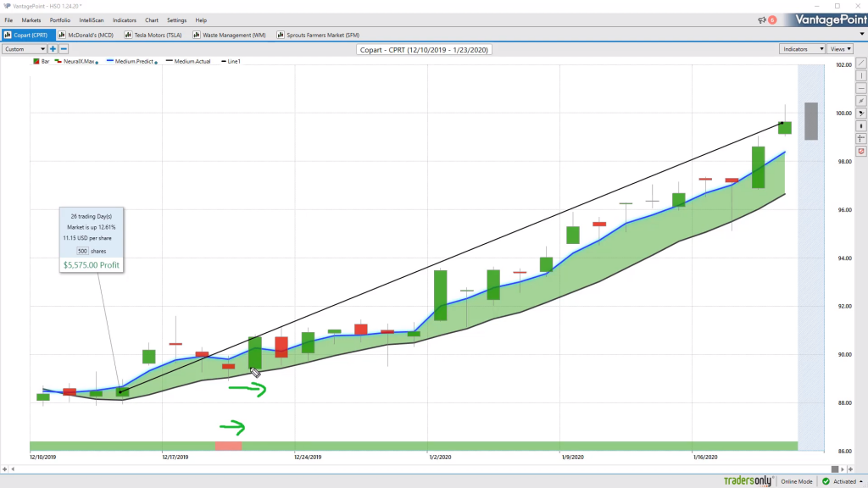Image resolution: width=868 pixels, height=488 pixels.
Task: Open the Help menu
Action: [x=201, y=20]
